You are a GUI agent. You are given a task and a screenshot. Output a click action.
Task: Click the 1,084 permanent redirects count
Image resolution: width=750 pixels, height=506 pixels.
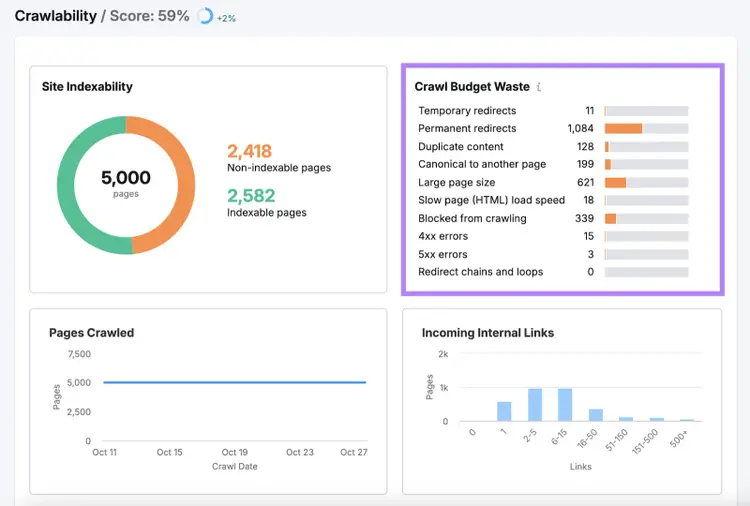coord(580,129)
